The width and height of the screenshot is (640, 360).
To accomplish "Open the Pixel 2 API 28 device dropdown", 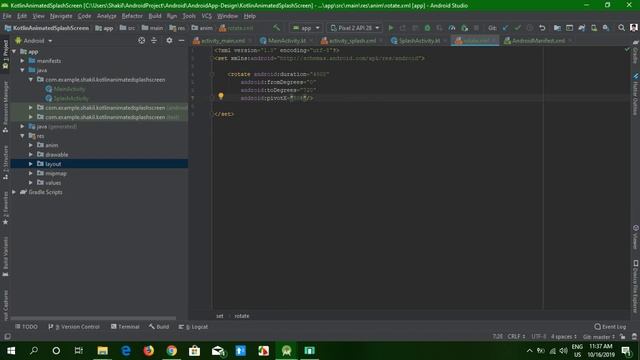I will pos(355,28).
